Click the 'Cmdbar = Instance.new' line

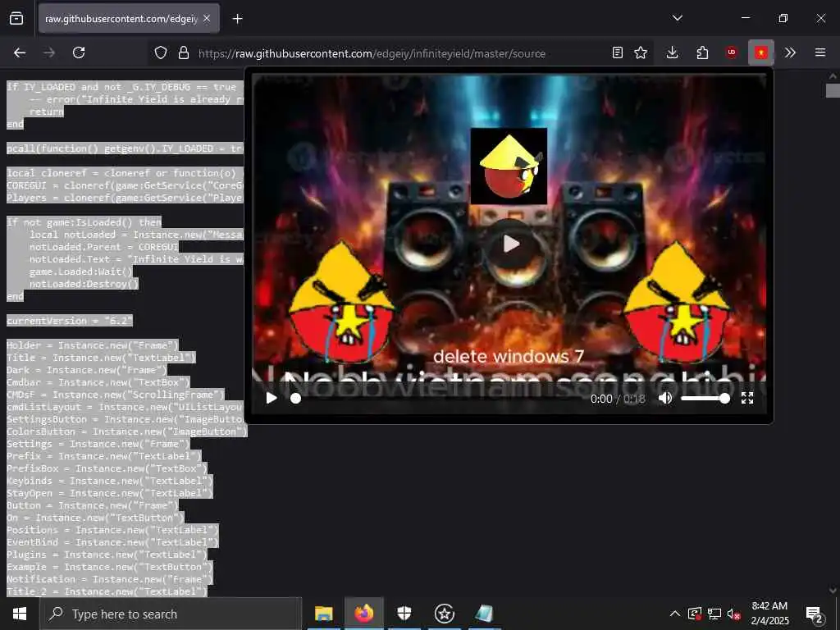point(98,382)
